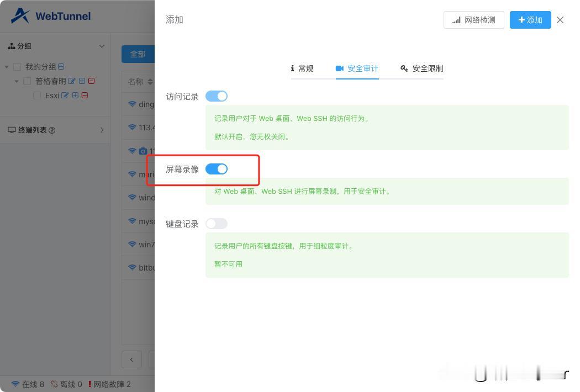Click the video camera icon on 安全审计 tab
This screenshot has height=392, width=580.
click(x=340, y=68)
